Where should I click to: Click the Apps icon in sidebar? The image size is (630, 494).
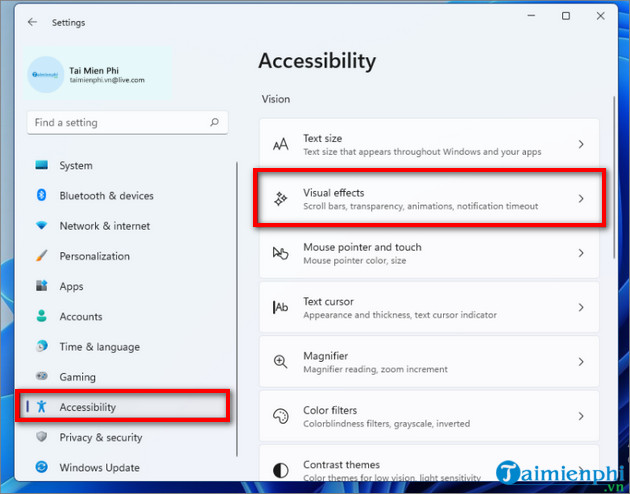click(41, 286)
